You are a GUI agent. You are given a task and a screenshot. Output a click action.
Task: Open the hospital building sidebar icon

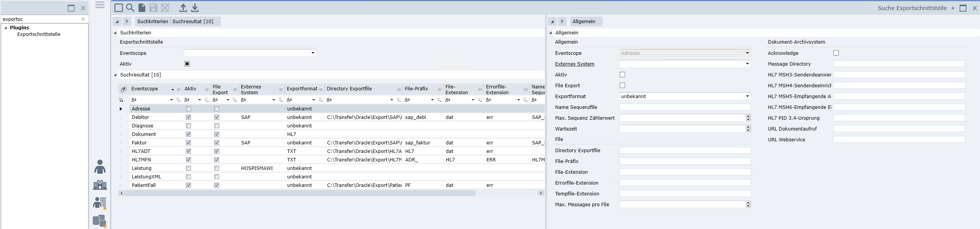[x=100, y=185]
